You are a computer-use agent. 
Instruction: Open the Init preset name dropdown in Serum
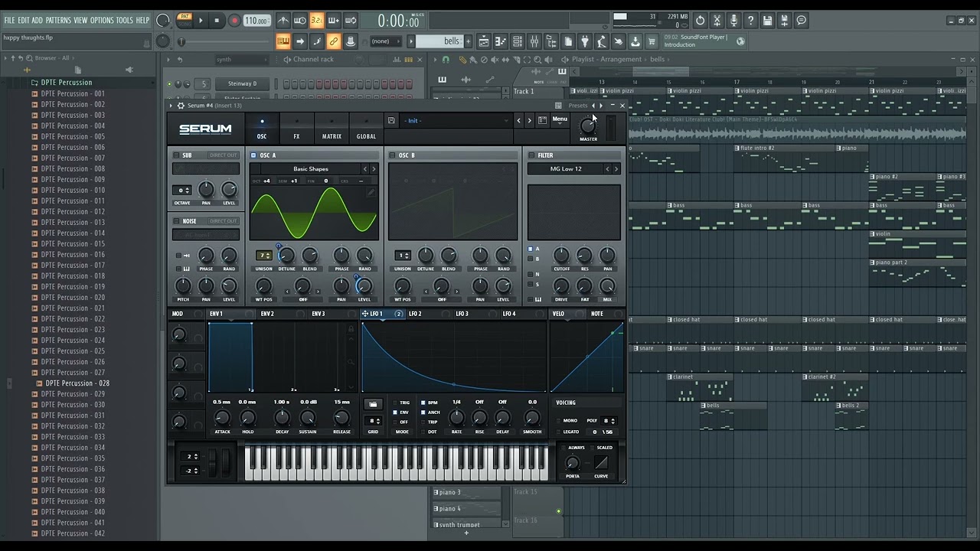(456, 120)
